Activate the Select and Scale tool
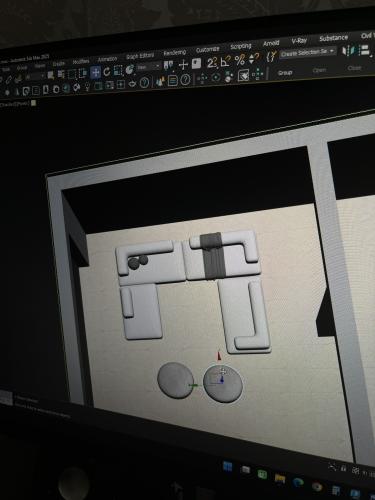 pyautogui.click(x=118, y=70)
